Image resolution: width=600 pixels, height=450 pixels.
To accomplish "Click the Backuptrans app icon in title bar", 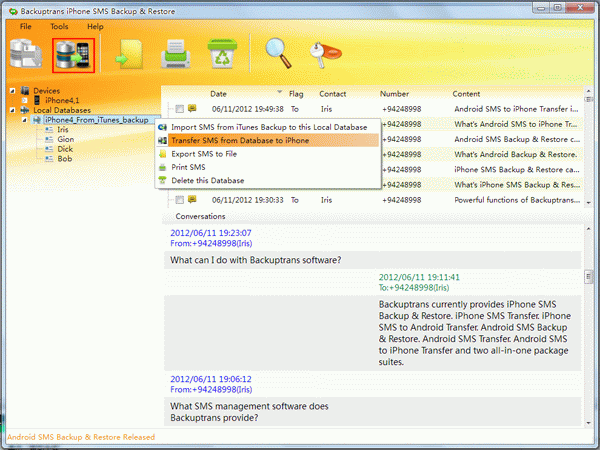I will click(13, 11).
